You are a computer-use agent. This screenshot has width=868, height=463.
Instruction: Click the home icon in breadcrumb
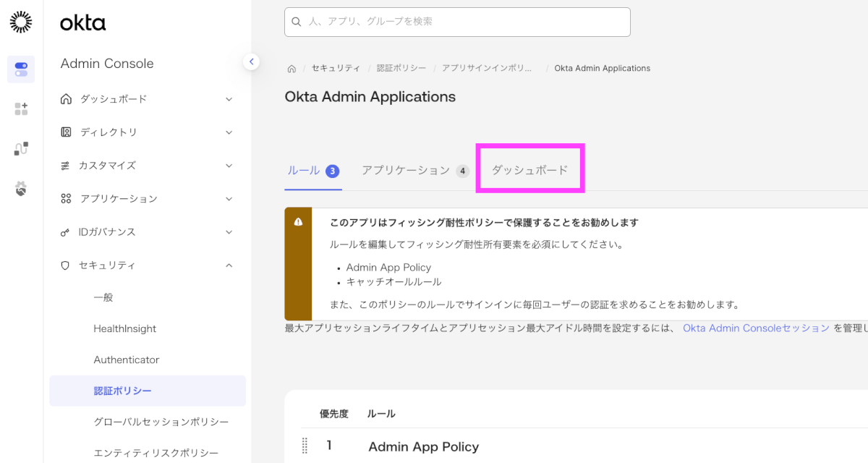point(292,69)
